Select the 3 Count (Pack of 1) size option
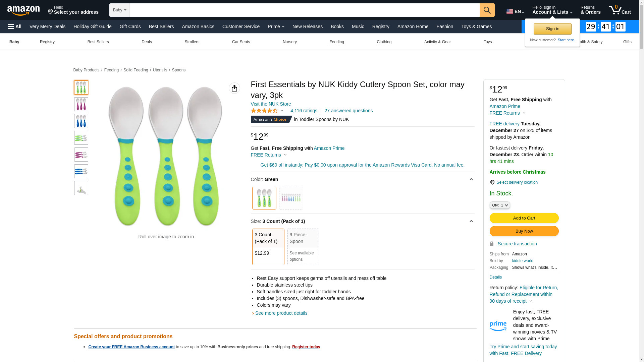This screenshot has width=644, height=362. pyautogui.click(x=268, y=247)
